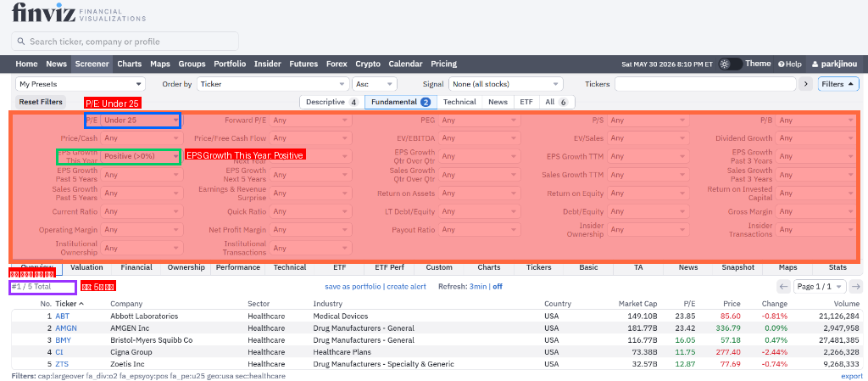
Task: Open the Signal None (all stocks) dropdown
Action: pos(505,84)
